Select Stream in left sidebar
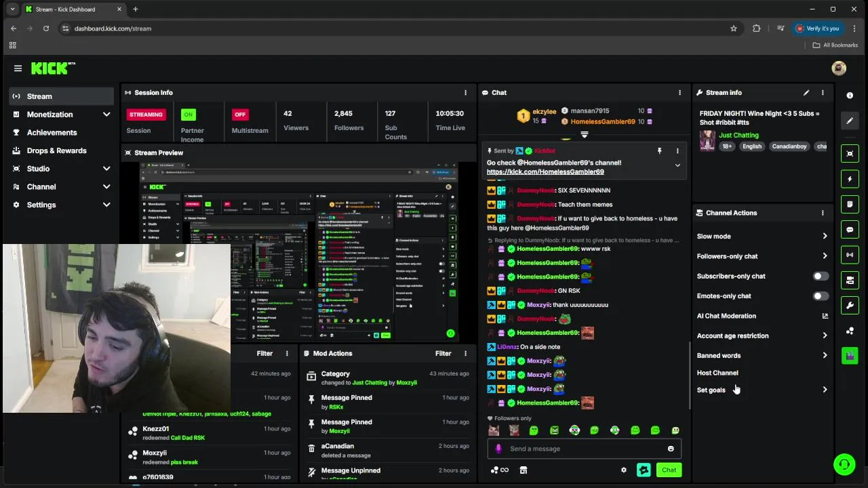This screenshot has height=488, width=868. 62,96
